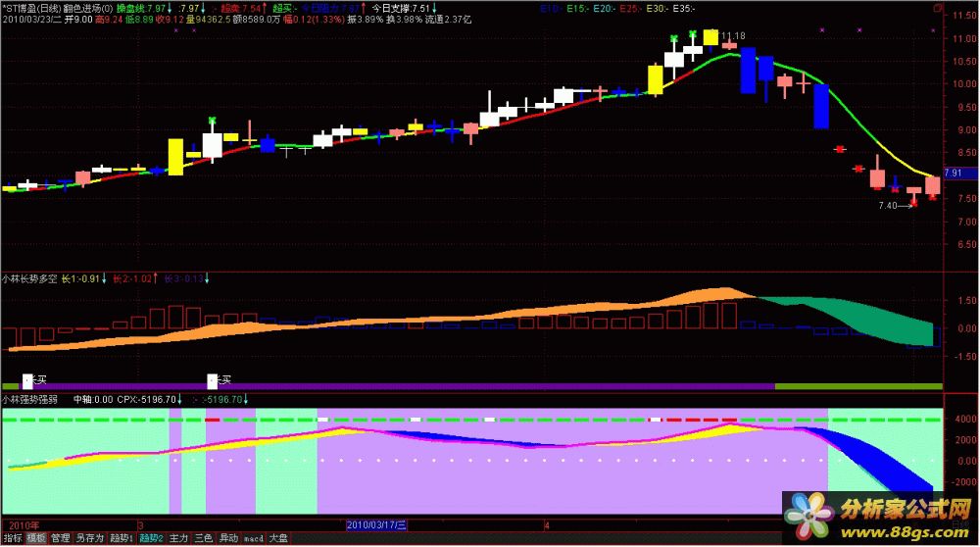Click the 振3.89% amplitude value
980x547 pixels.
point(366,20)
